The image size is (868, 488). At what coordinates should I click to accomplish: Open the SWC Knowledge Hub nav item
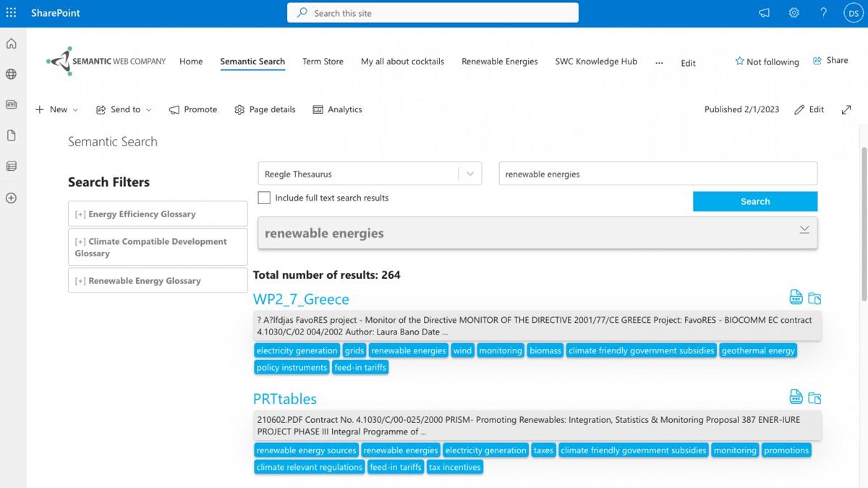coord(596,62)
